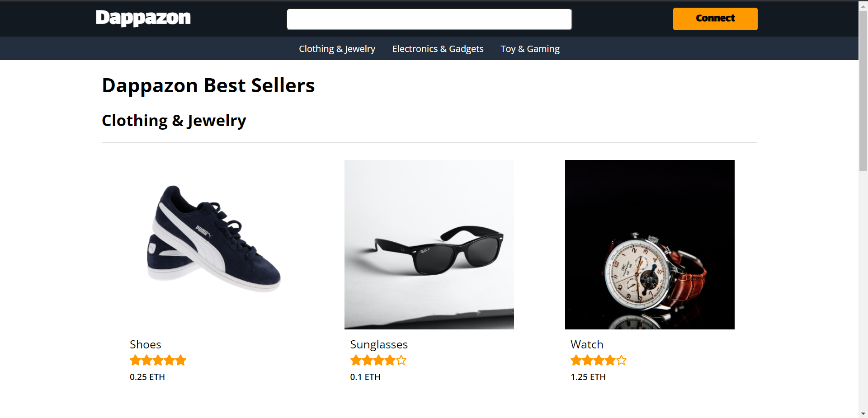Image resolution: width=868 pixels, height=418 pixels.
Task: Click the Watch product title
Action: pyautogui.click(x=587, y=344)
